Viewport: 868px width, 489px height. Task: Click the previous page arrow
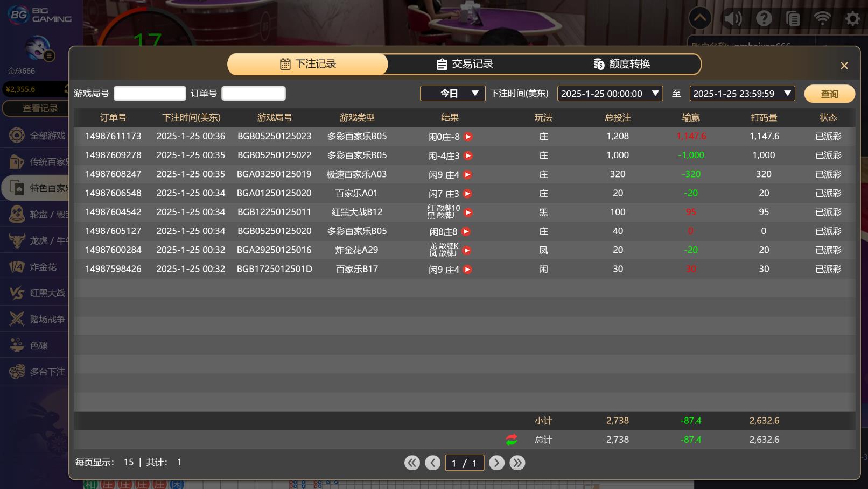(432, 463)
